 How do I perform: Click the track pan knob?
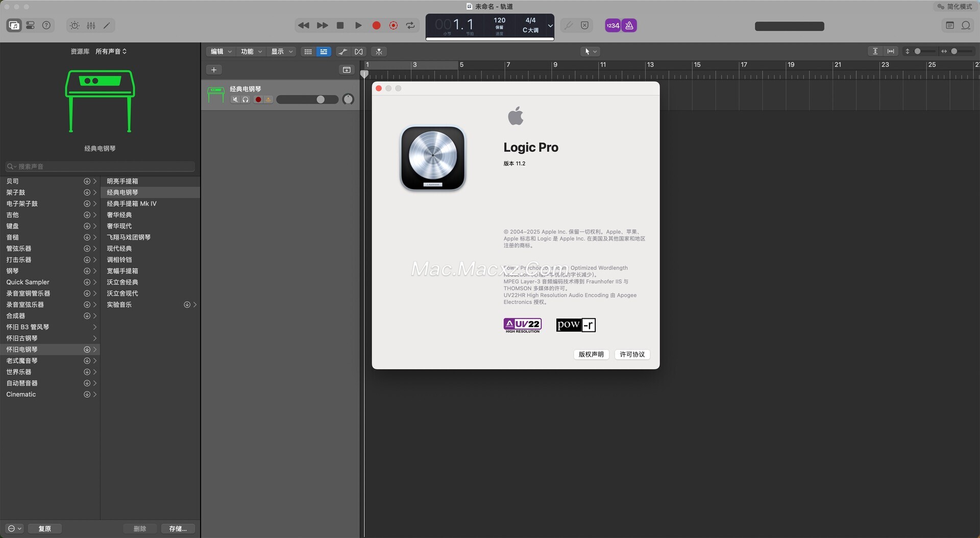348,99
